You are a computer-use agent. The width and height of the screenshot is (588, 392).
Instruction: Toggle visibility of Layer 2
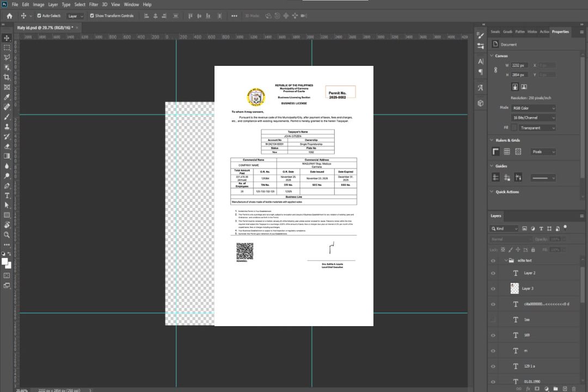coord(493,273)
